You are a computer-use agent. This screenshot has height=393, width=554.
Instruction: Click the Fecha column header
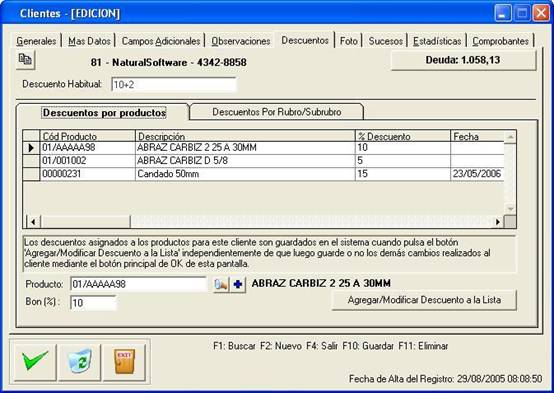click(477, 136)
